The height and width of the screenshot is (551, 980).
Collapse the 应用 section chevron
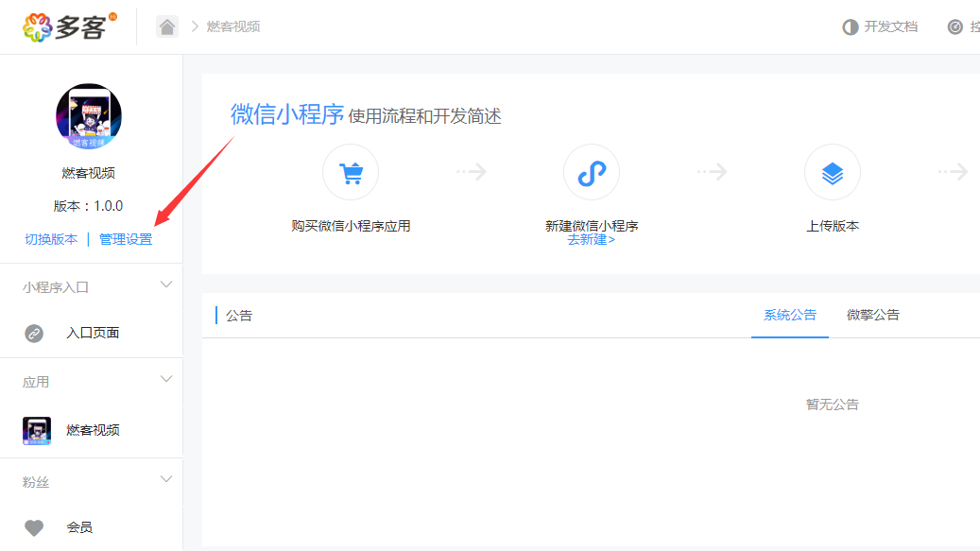pyautogui.click(x=166, y=379)
